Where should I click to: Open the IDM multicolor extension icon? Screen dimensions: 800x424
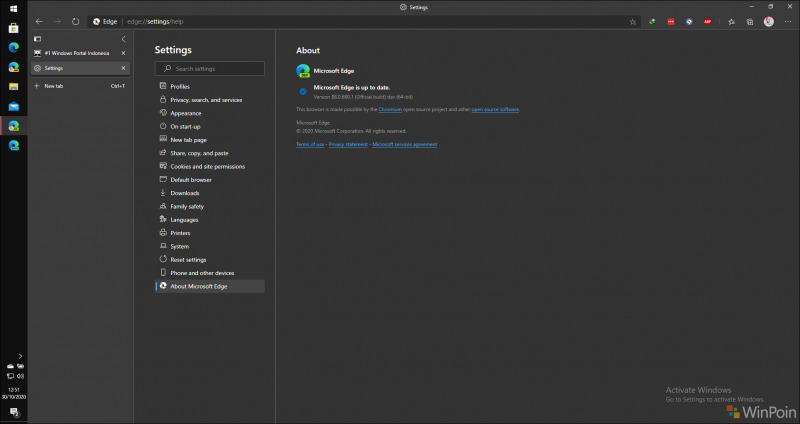tap(652, 21)
